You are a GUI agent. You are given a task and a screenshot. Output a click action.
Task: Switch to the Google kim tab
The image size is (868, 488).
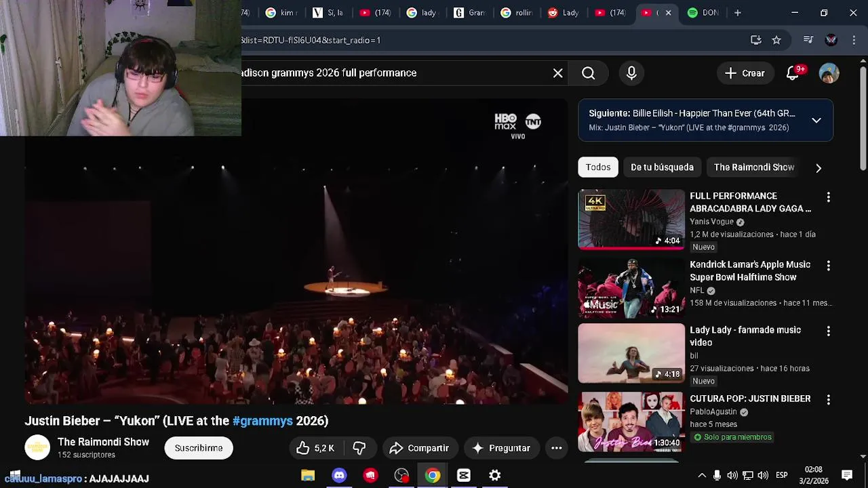coord(281,13)
